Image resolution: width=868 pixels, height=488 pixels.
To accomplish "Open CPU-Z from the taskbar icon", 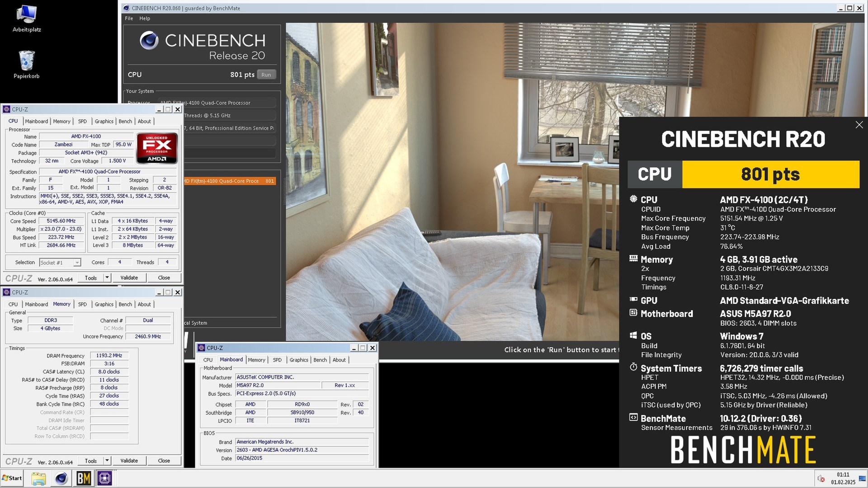I will [104, 478].
